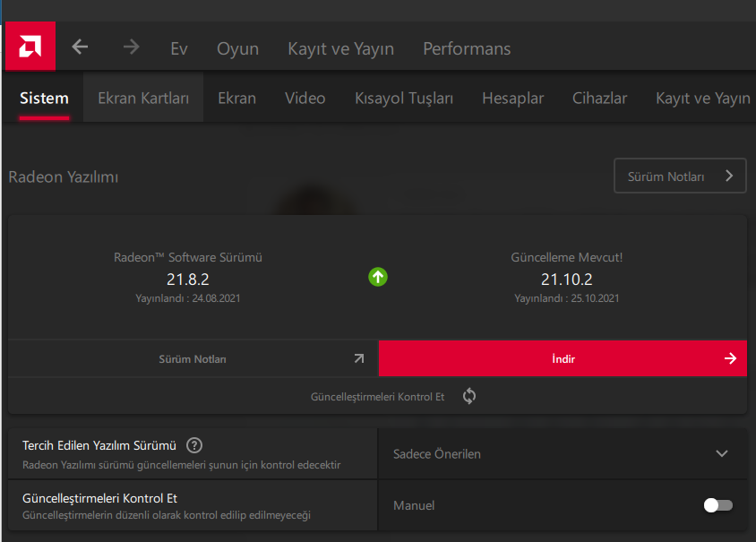Click the Güncelleme Mevcut! text
This screenshot has height=542, width=756.
pyautogui.click(x=566, y=257)
